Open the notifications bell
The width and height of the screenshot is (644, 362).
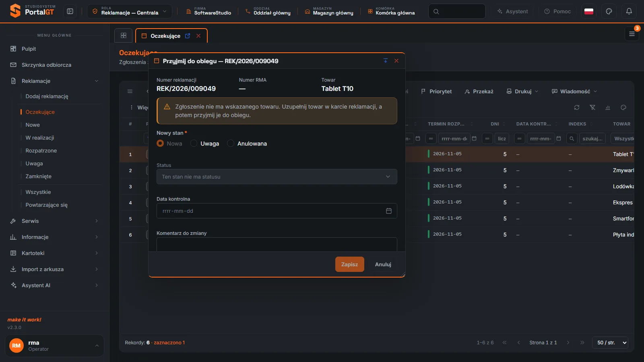629,11
